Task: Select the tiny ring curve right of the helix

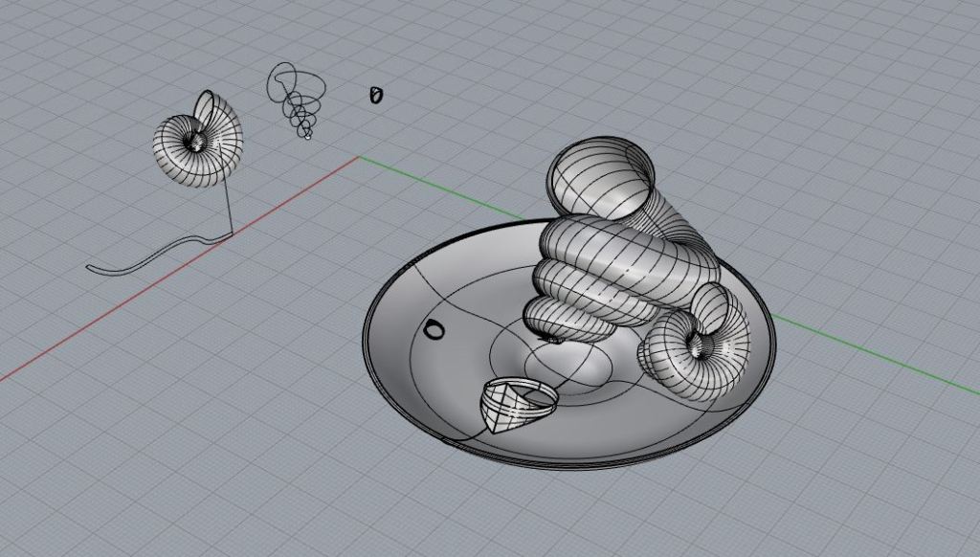Action: pyautogui.click(x=376, y=95)
